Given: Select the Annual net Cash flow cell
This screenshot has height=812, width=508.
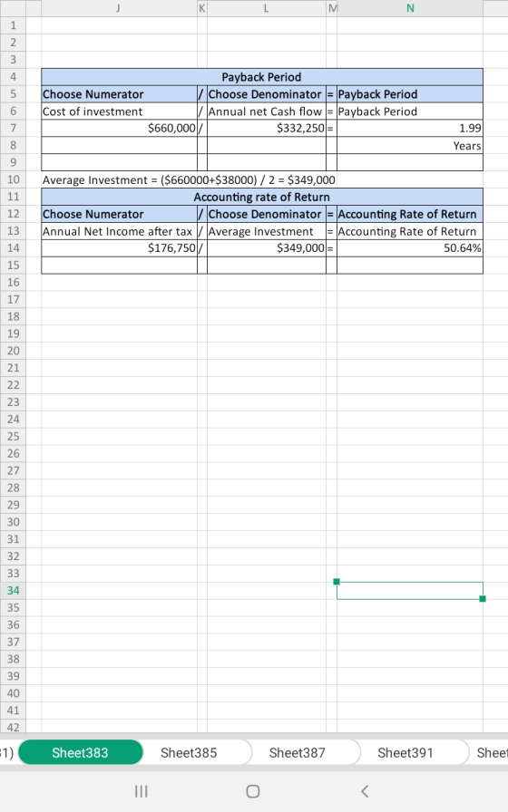Looking at the screenshot, I should (x=267, y=111).
